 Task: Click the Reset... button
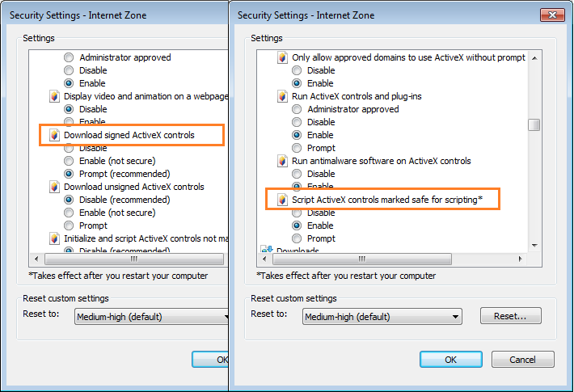pos(510,316)
